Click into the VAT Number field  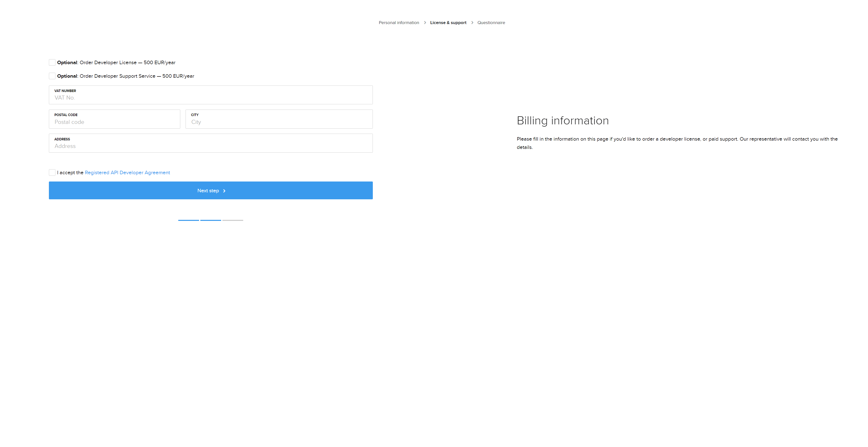click(x=211, y=95)
